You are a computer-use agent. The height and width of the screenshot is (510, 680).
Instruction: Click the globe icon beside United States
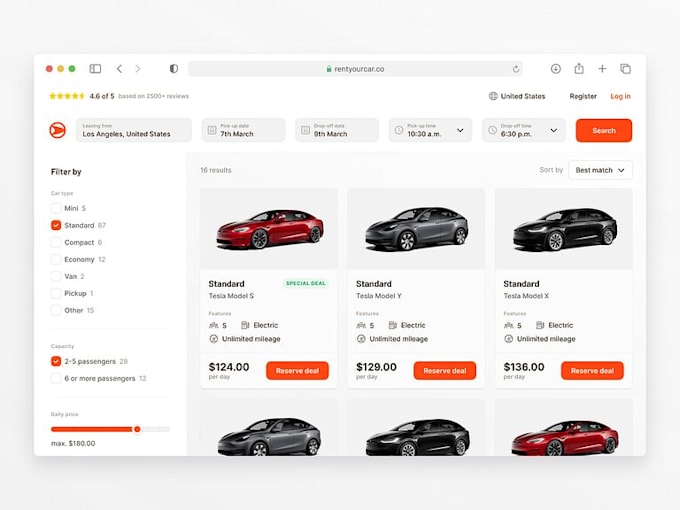pos(493,96)
